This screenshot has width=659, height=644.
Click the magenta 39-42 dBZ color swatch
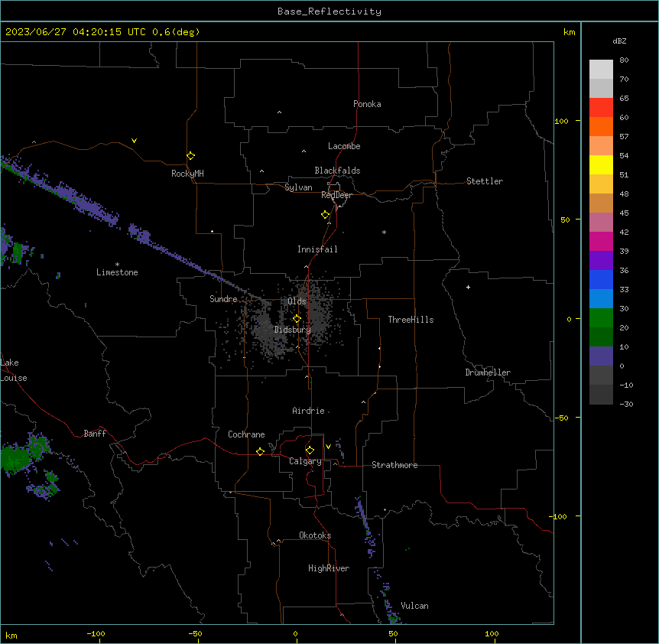(x=601, y=241)
